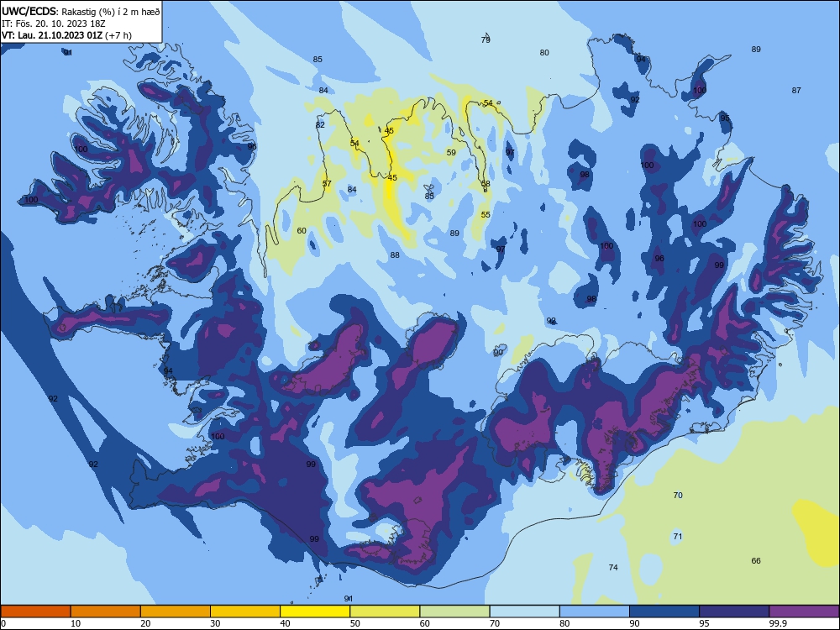Select the map value 55
This screenshot has height=630, width=840.
point(486,215)
